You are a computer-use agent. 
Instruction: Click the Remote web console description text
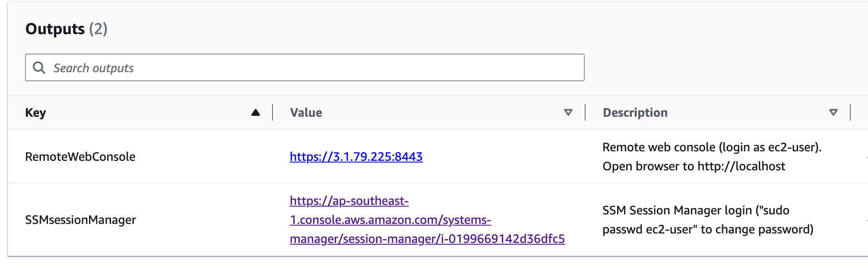tap(712, 156)
